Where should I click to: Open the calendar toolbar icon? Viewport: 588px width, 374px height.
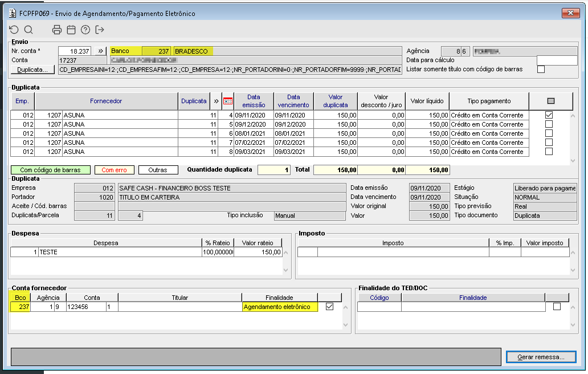(71, 30)
